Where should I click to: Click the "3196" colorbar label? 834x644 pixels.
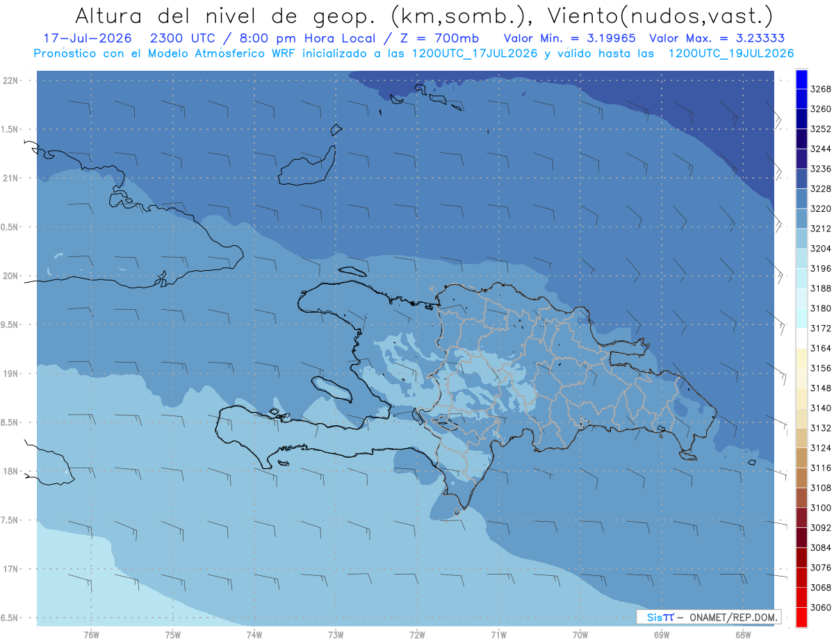tap(821, 268)
